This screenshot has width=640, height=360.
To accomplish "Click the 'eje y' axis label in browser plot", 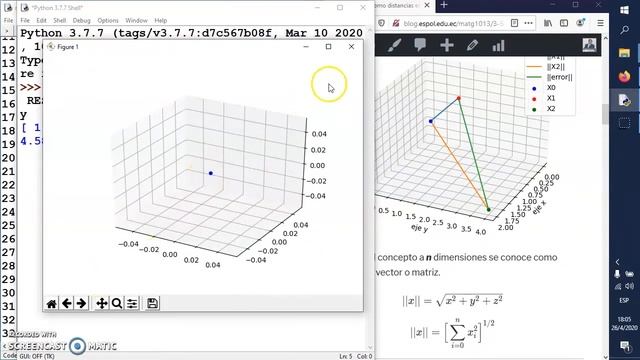I will point(419,228).
